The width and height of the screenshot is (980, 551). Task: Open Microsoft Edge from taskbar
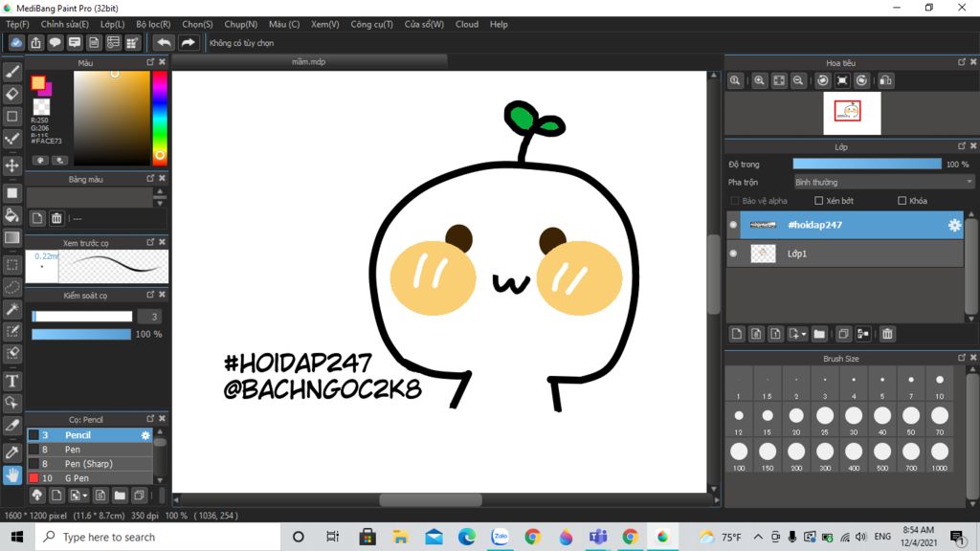pyautogui.click(x=466, y=537)
